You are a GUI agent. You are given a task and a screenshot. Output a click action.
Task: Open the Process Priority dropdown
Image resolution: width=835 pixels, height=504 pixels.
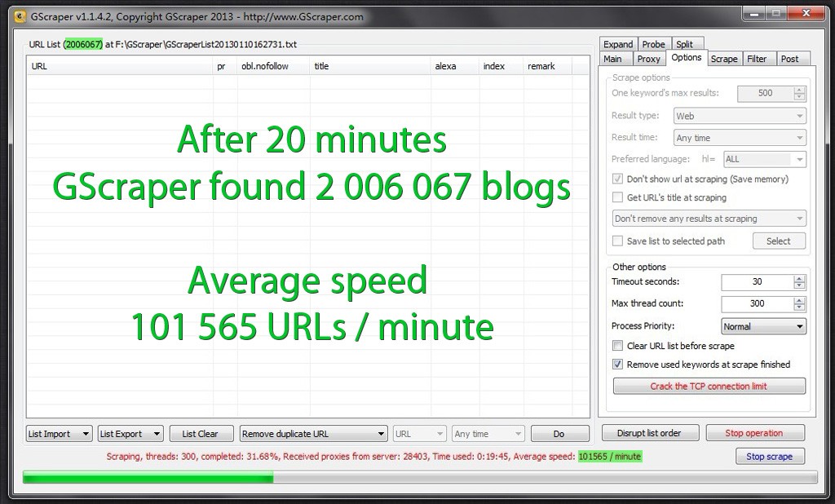[763, 326]
